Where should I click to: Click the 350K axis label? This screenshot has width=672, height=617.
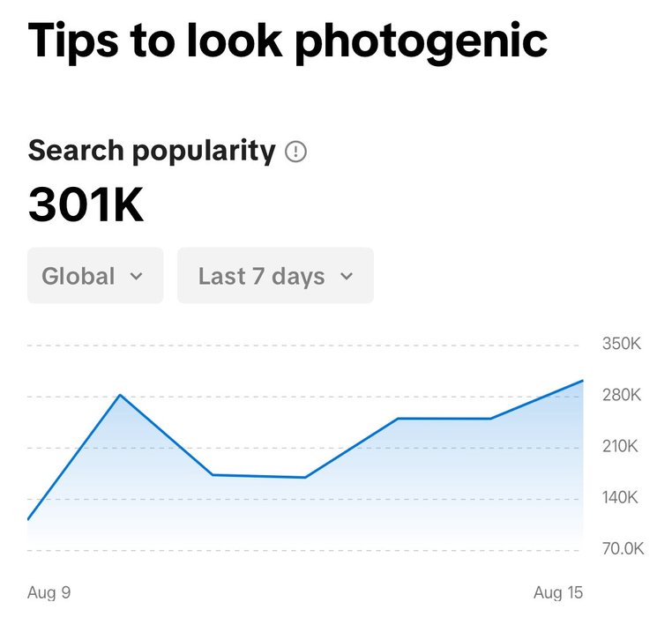click(621, 344)
